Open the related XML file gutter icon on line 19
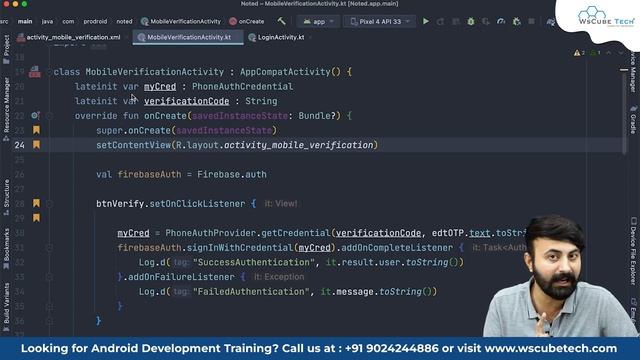640x360 pixels. coord(35,72)
